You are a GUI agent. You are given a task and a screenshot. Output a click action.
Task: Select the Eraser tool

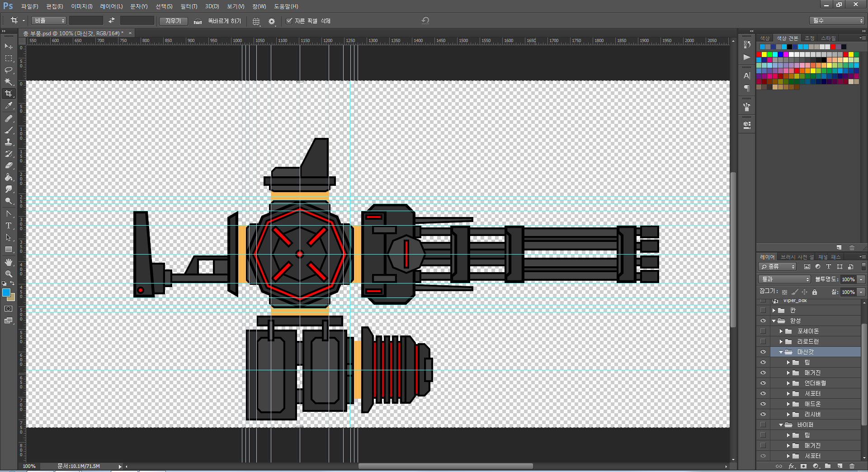tap(9, 165)
